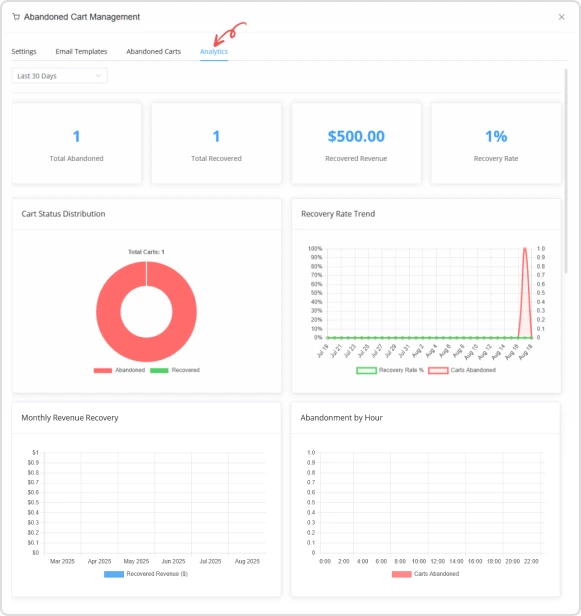The image size is (581, 616).
Task: Toggle Carts Abandoned legend in Recovery Rate Trend
Action: point(462,370)
